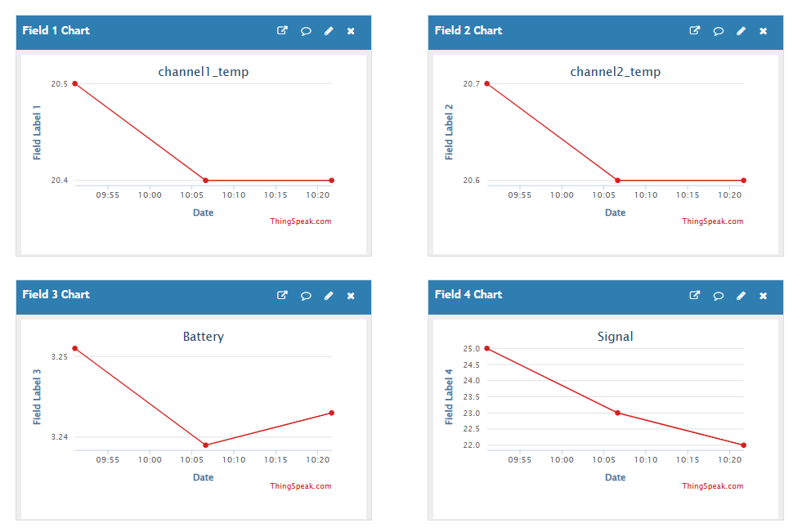This screenshot has width=802, height=532.
Task: Click the Field 3 Chart header title
Action: click(x=56, y=294)
